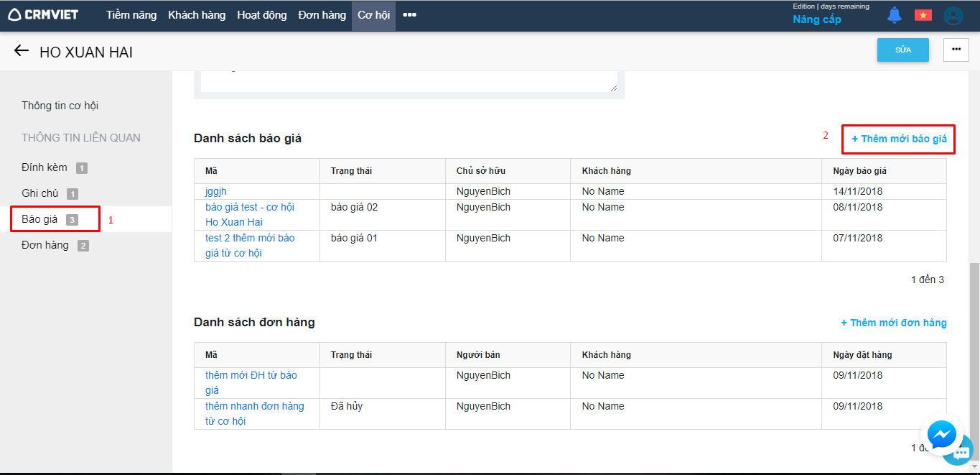Click Thêm mới đơn hàng link

pos(893,323)
